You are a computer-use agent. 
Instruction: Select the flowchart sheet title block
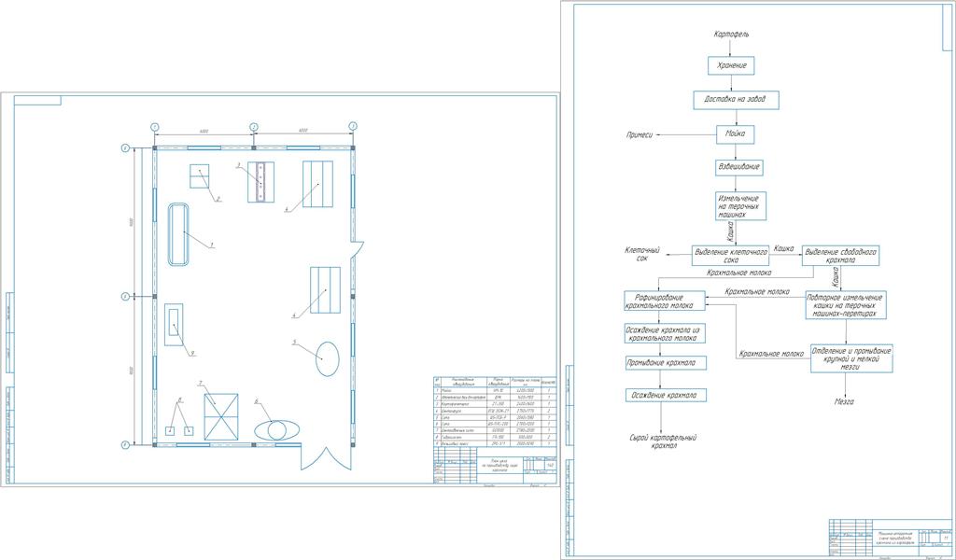point(891,537)
